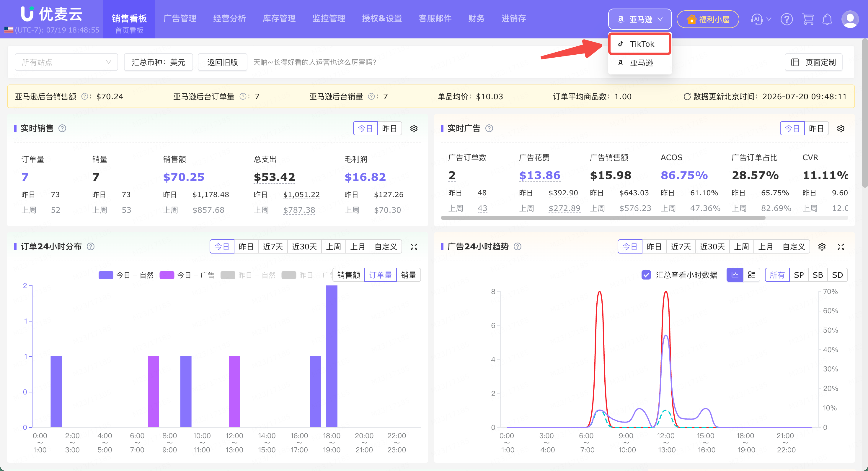This screenshot has height=471, width=868.
Task: Open 授权&设置 navigation tab
Action: 382,19
